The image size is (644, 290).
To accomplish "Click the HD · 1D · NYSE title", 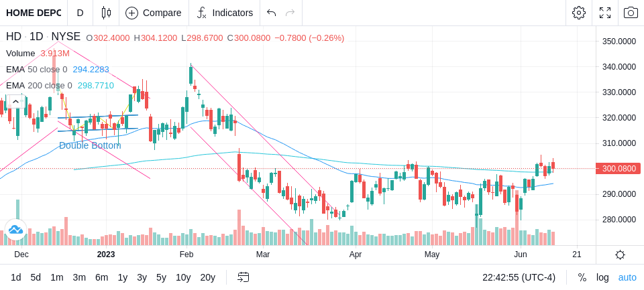I will (43, 37).
